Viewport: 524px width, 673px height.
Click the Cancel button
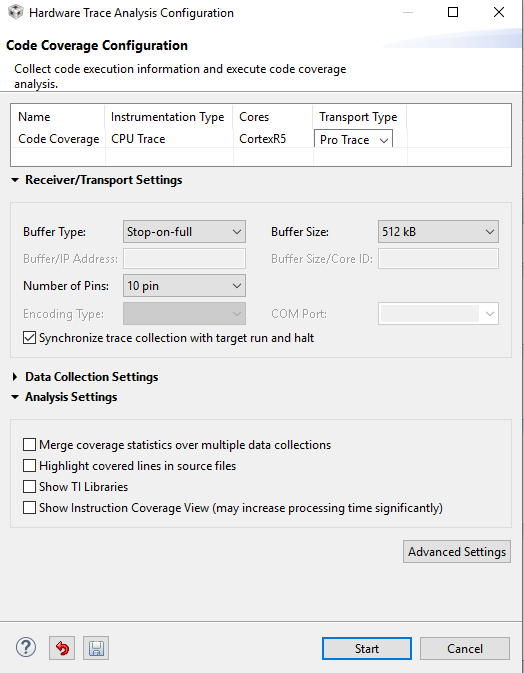(x=465, y=649)
